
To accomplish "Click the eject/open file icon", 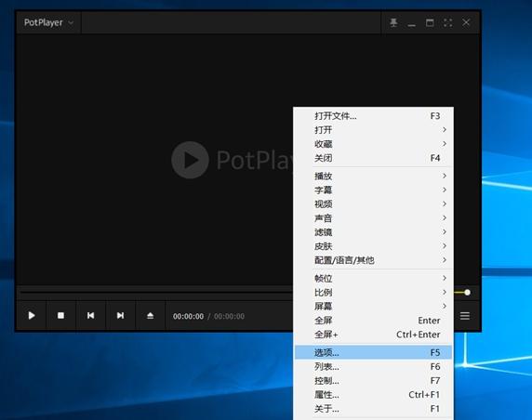I will [x=151, y=316].
